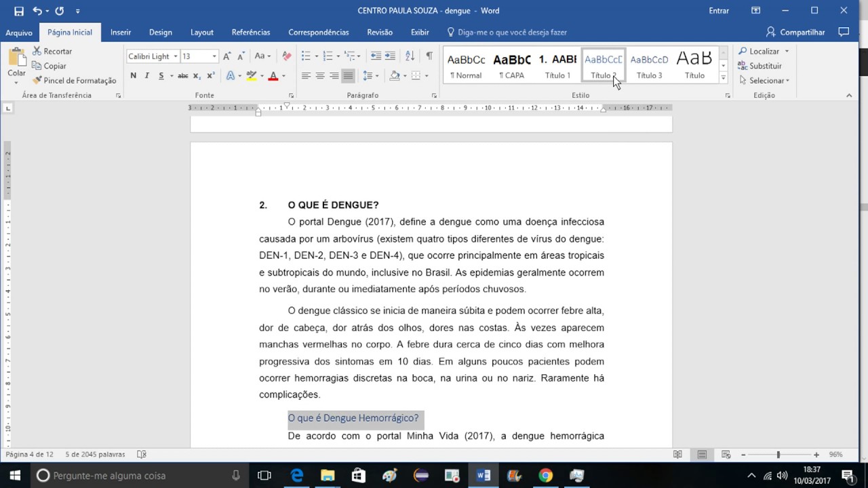This screenshot has width=868, height=488.
Task: Open the Localizar dropdown arrow
Action: [x=787, y=52]
